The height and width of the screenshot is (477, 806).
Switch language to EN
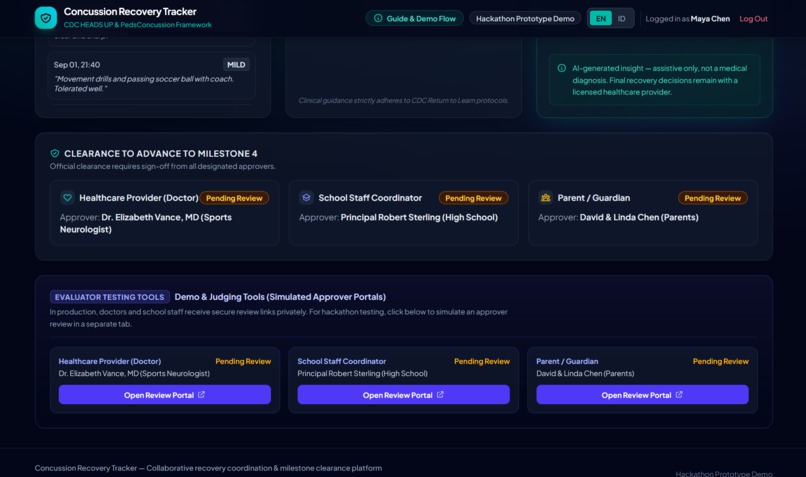[600, 19]
